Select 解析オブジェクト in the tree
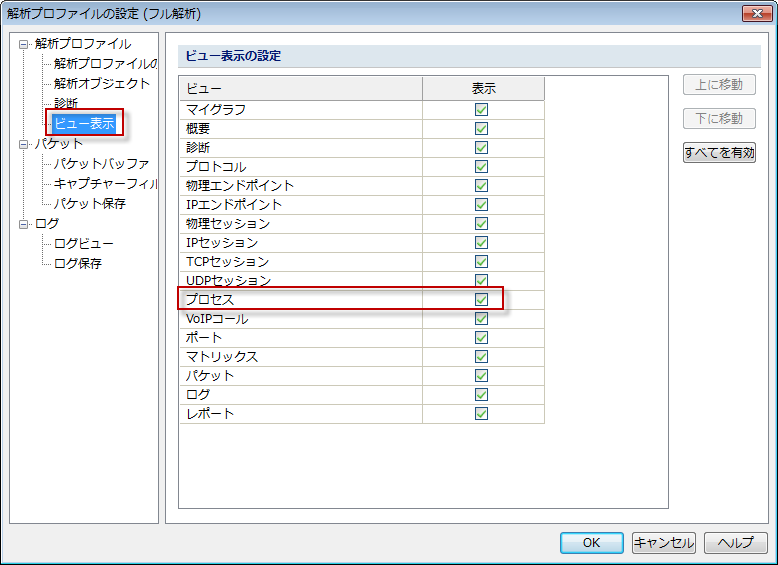Viewport: 778px width, 565px height. (x=102, y=84)
